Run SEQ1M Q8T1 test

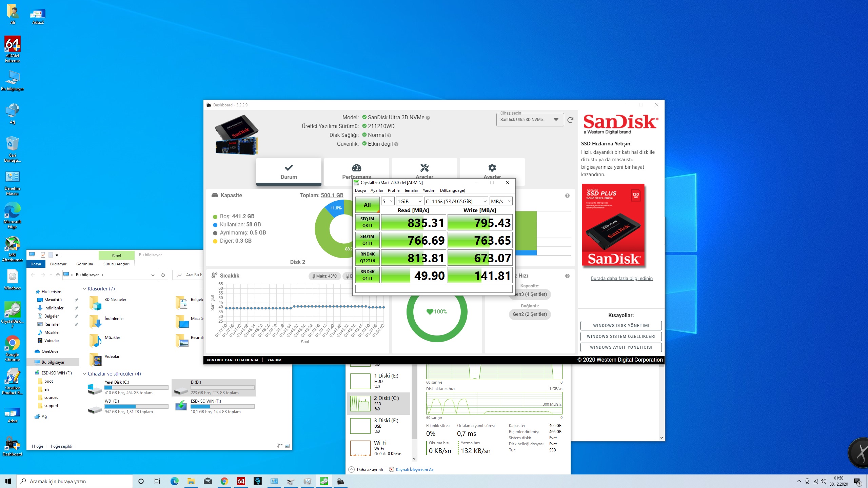pyautogui.click(x=367, y=222)
